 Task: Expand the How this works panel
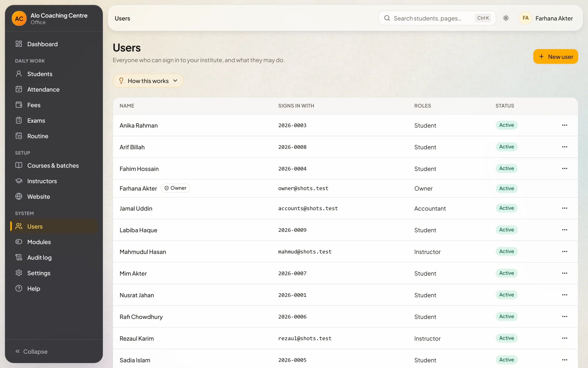(x=148, y=81)
